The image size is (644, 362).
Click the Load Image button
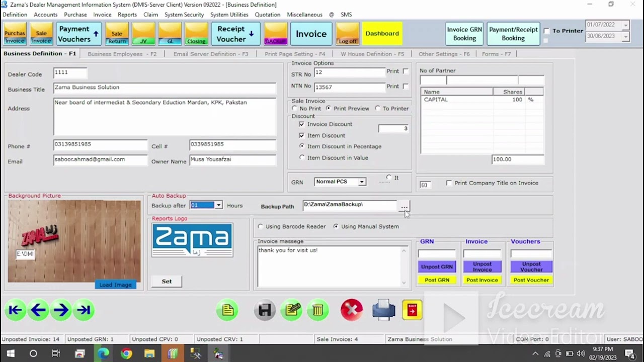[x=115, y=285]
